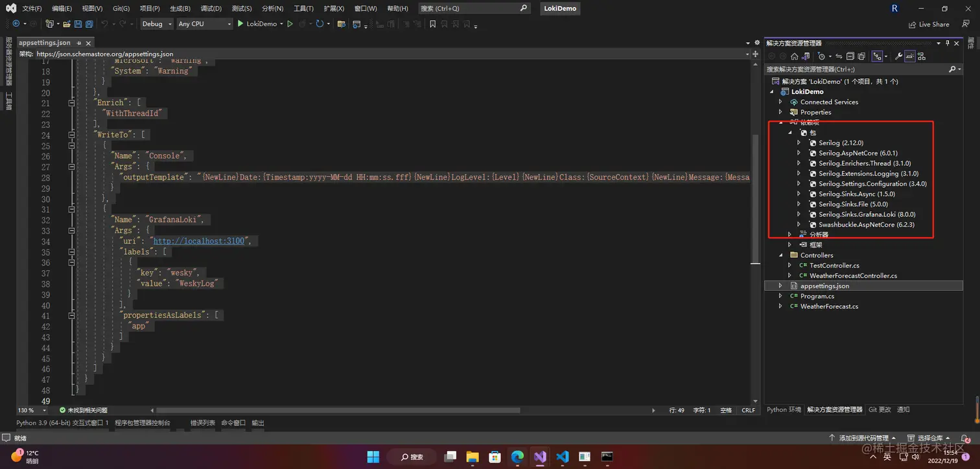This screenshot has width=980, height=469.
Task: Open the 文件(F) menu
Action: pyautogui.click(x=32, y=8)
